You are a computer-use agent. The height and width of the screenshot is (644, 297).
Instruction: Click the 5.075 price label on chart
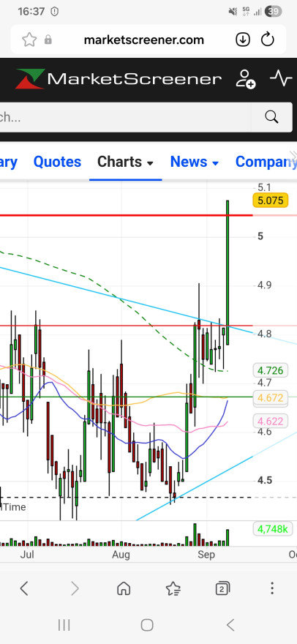[270, 201]
